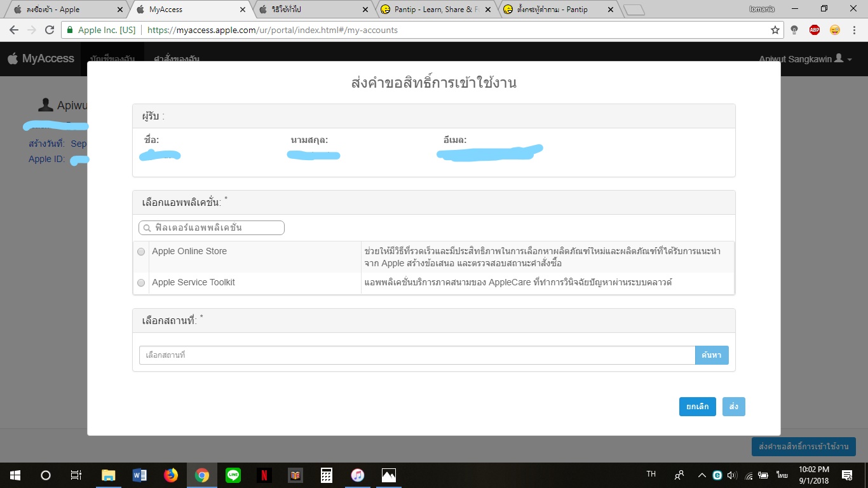
Task: Open File Explorer from taskbar
Action: coord(109,475)
